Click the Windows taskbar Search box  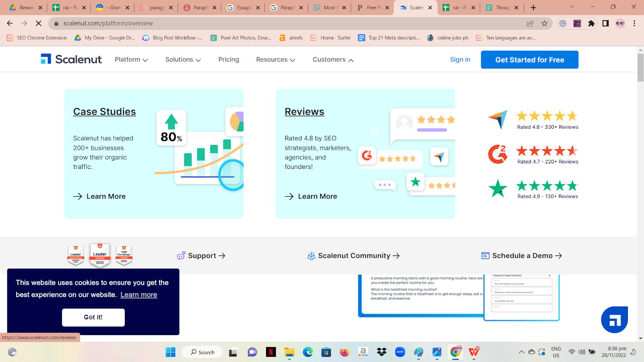[x=202, y=352]
